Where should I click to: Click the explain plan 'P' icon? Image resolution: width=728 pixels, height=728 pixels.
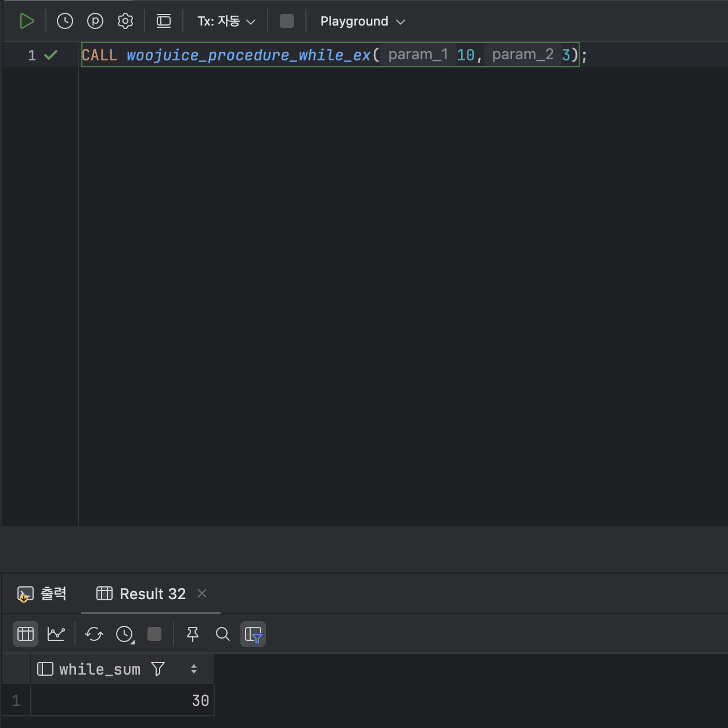click(95, 21)
